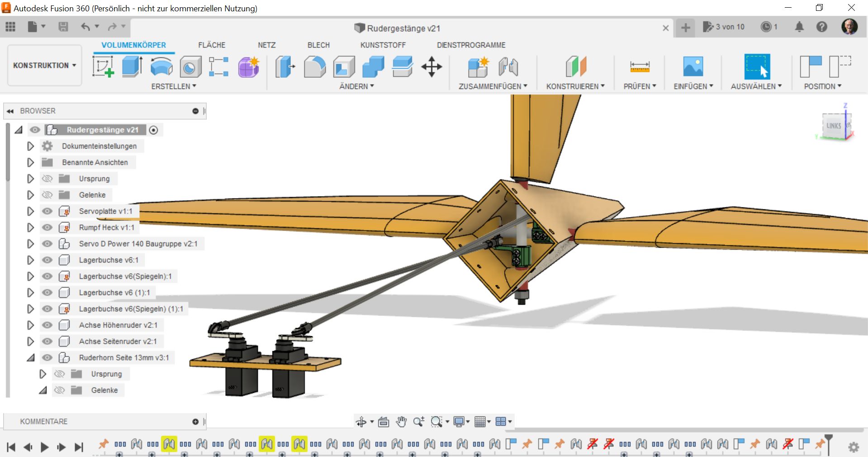Viewport: 868px width, 457px height.
Task: Hide Achse Seitenruder v2:1 component
Action: point(47,341)
